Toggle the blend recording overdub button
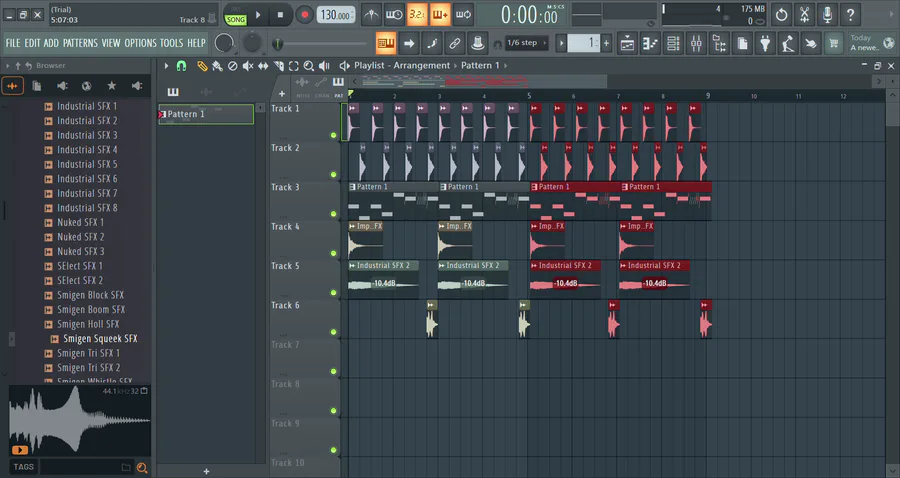The image size is (900, 478). click(440, 15)
